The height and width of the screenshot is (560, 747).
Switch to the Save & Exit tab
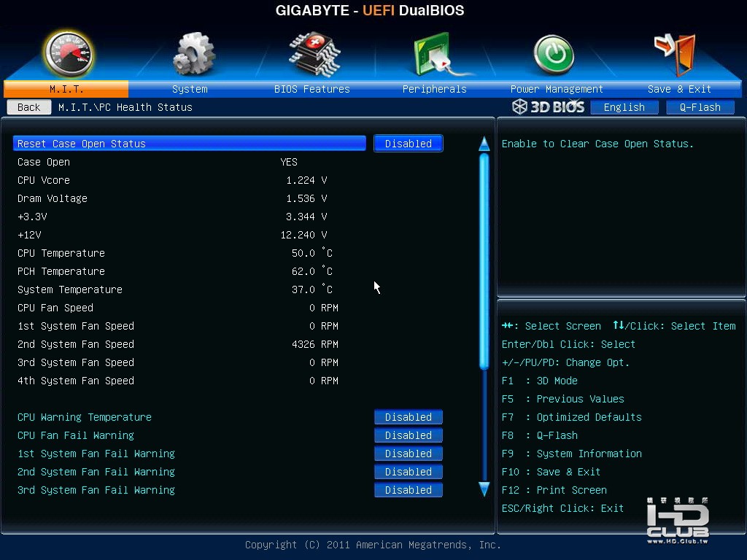(x=679, y=89)
